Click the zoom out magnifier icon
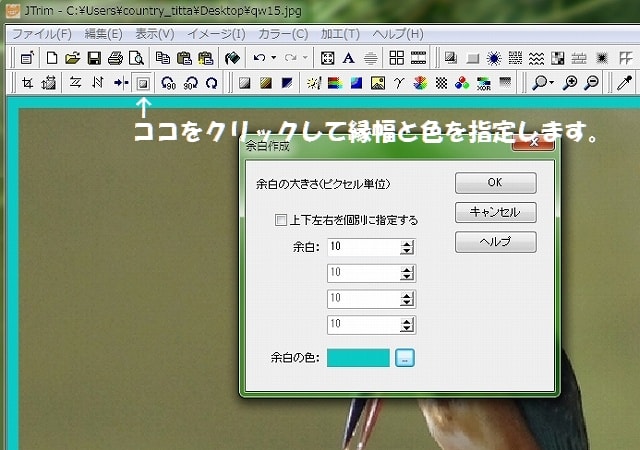Image resolution: width=640 pixels, height=450 pixels. pos(591,83)
